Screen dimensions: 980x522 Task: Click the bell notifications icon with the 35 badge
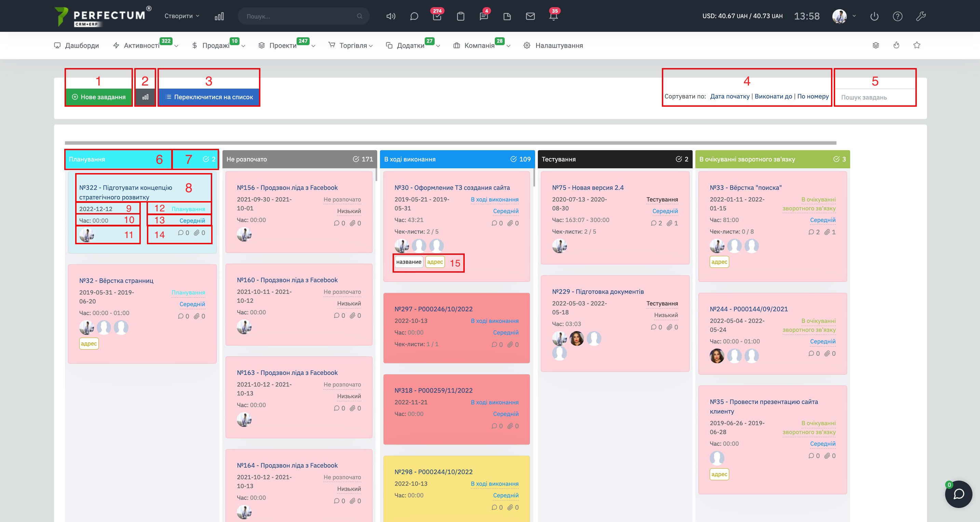[554, 16]
